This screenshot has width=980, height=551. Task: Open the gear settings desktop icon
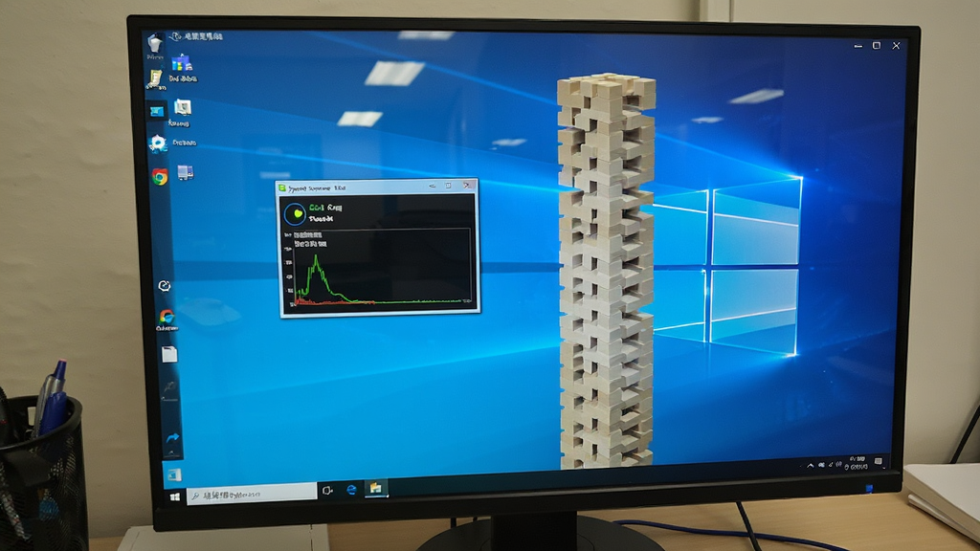[158, 143]
